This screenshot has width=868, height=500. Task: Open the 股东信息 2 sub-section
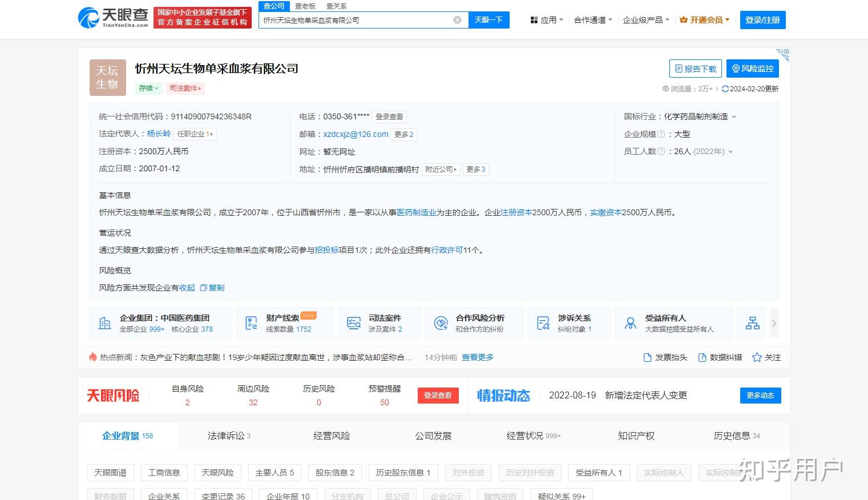tap(335, 473)
